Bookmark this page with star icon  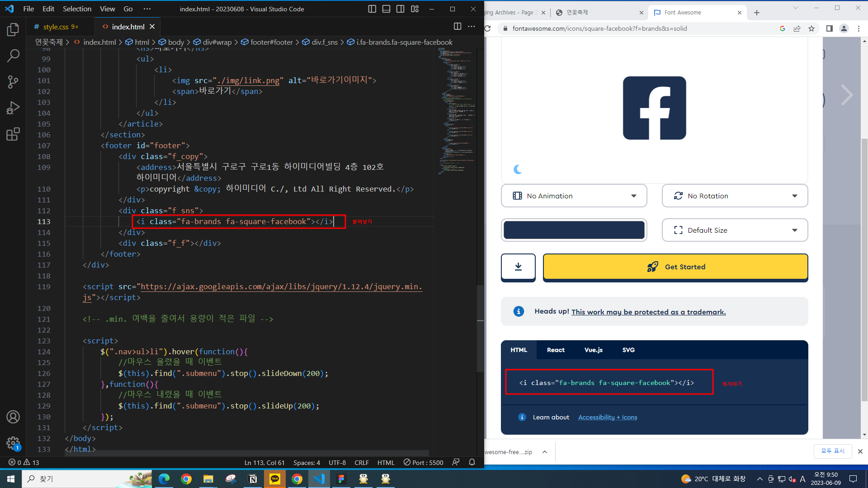(x=811, y=28)
